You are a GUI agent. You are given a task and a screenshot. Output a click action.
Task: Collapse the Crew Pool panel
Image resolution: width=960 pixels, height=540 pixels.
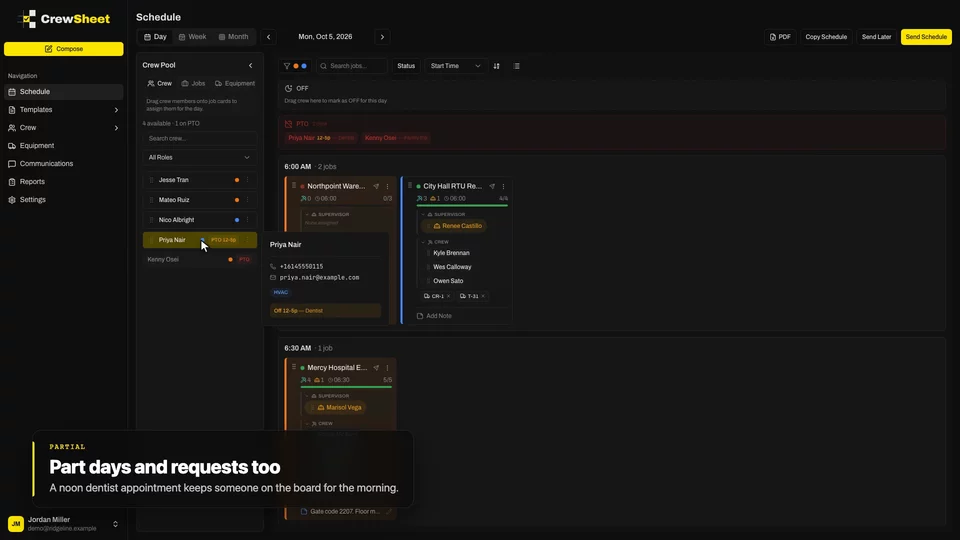(250, 65)
